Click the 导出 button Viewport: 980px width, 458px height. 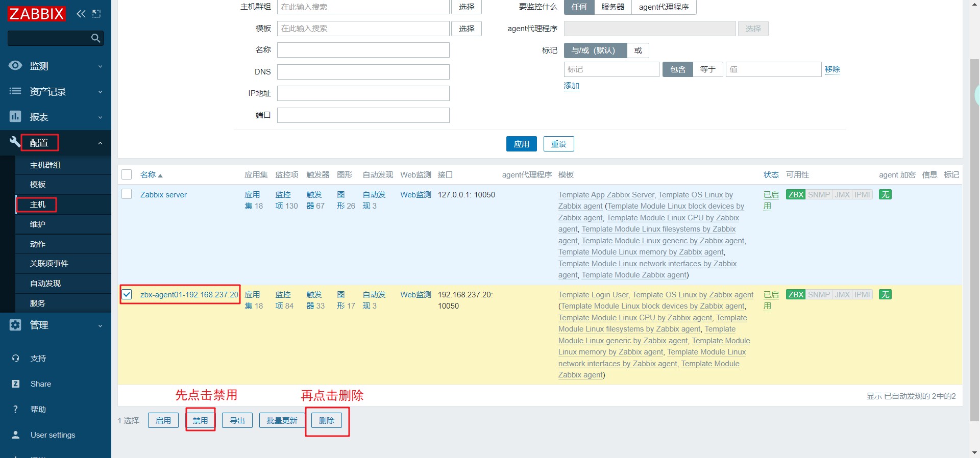[237, 420]
